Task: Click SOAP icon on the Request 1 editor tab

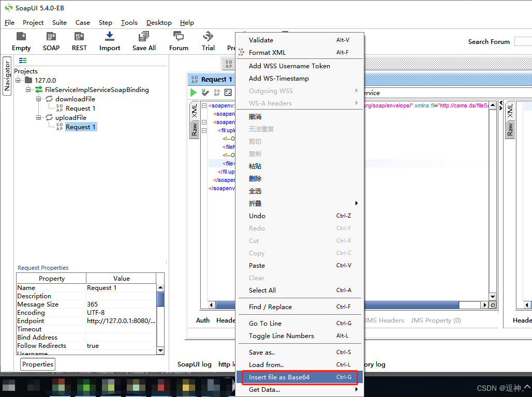Action: pyautogui.click(x=195, y=79)
